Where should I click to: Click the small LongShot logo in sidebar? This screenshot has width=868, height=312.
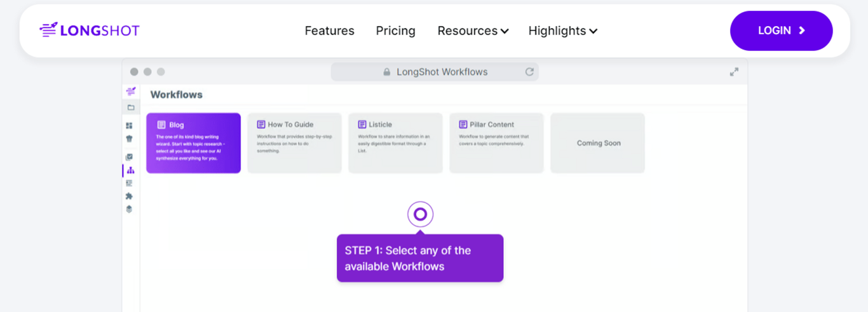(x=131, y=92)
